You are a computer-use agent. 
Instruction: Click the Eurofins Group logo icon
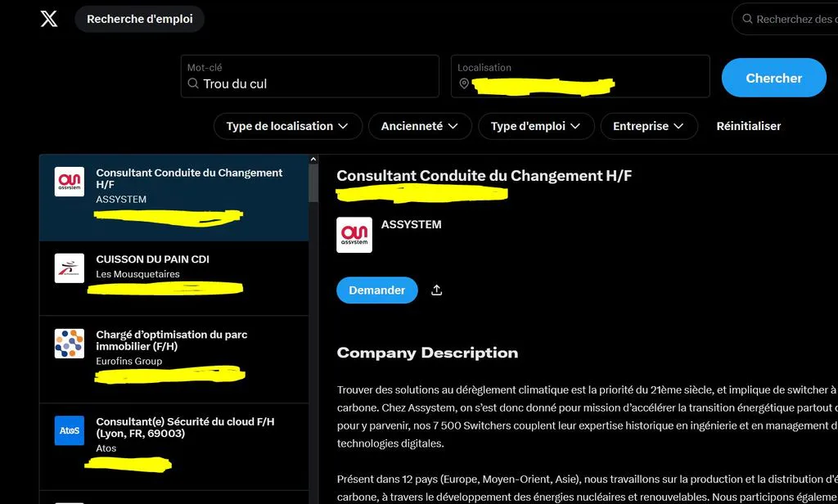pos(70,343)
